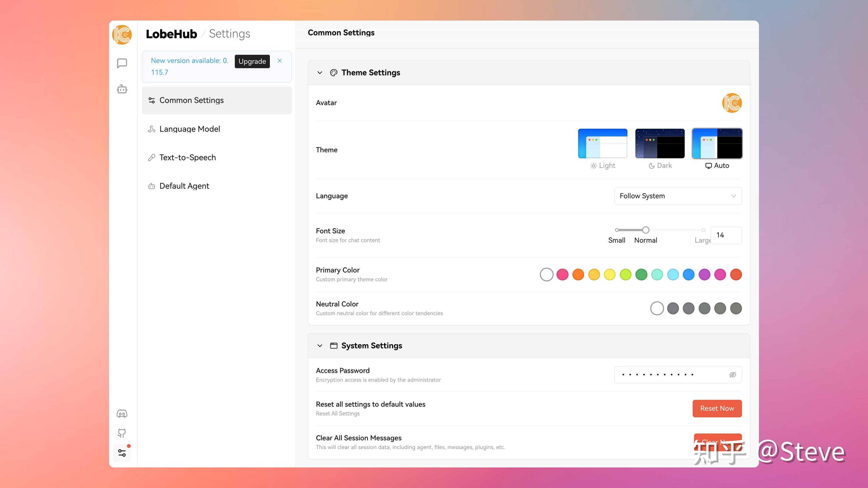
Task: Open the Language dropdown showing Follow System
Action: click(678, 196)
